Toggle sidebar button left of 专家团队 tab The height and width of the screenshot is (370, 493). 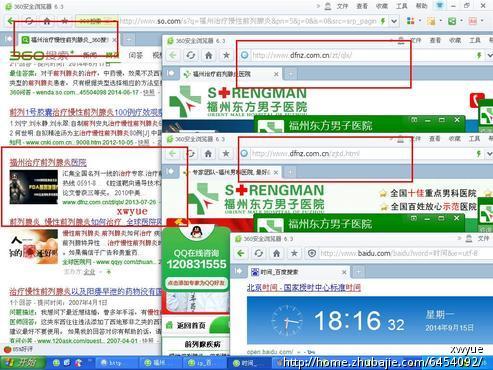[171, 172]
